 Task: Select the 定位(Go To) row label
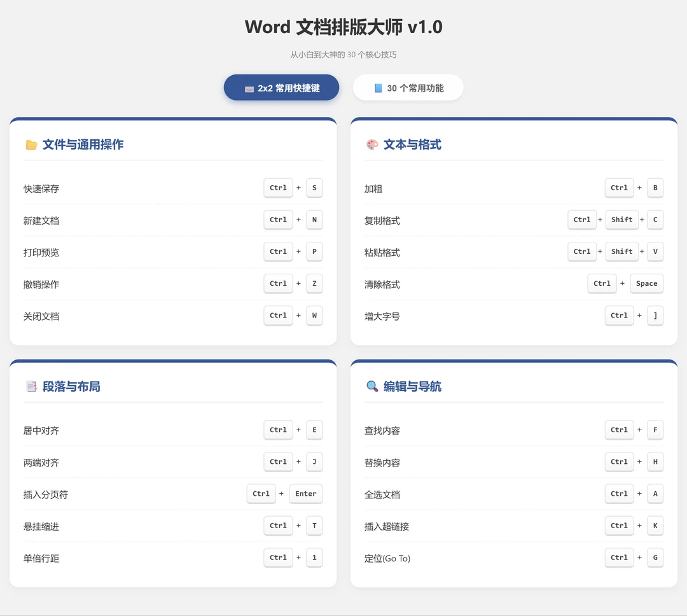coord(387,559)
